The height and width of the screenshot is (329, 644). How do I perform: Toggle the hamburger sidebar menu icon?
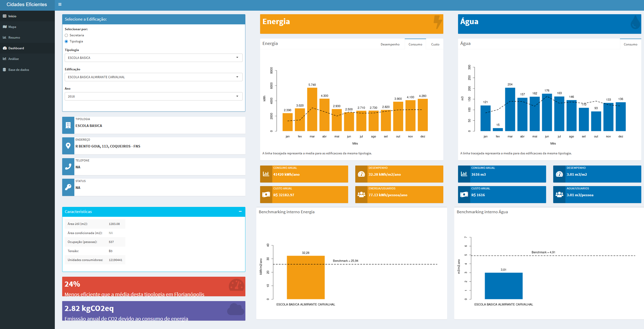pos(60,4)
